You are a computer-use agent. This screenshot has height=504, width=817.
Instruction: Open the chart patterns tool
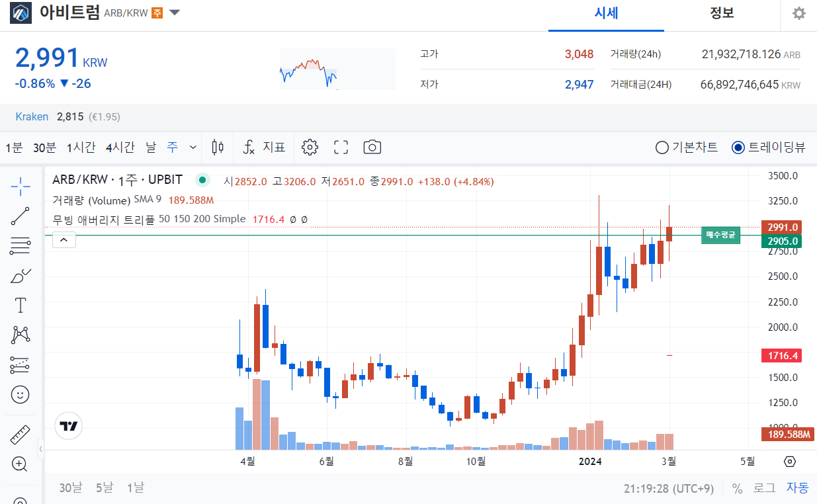(x=21, y=335)
